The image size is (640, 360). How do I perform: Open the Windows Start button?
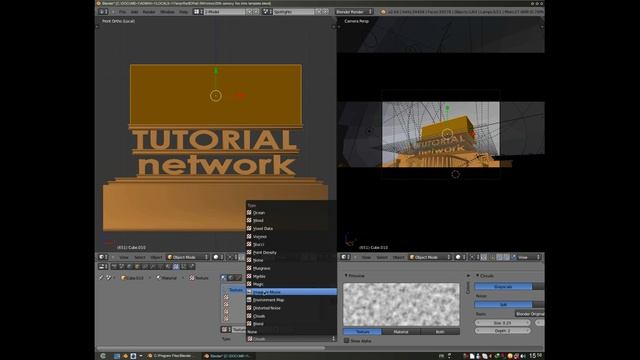tap(103, 356)
